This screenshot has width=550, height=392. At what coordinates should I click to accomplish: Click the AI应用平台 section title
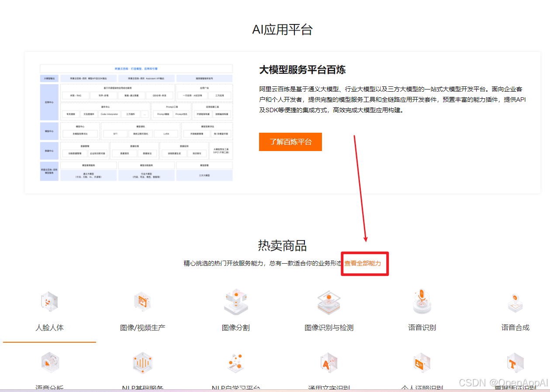pos(282,30)
